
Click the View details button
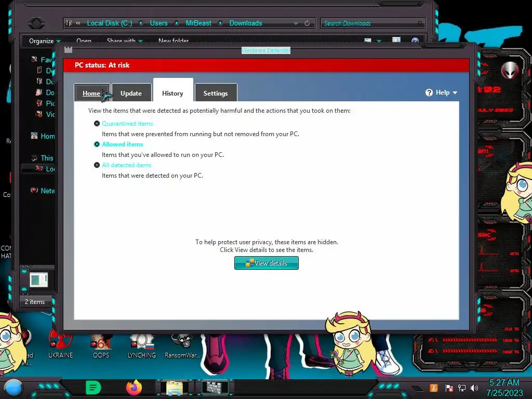267,263
